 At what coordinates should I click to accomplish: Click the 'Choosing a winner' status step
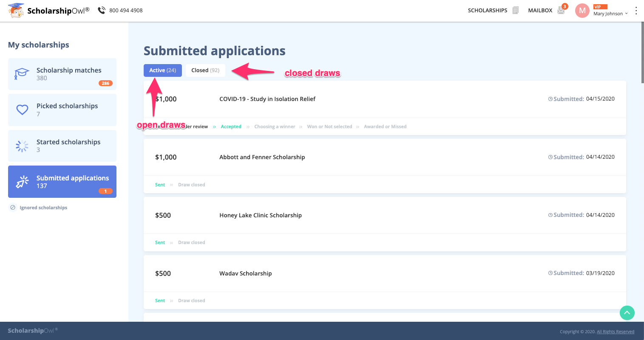coord(275,126)
